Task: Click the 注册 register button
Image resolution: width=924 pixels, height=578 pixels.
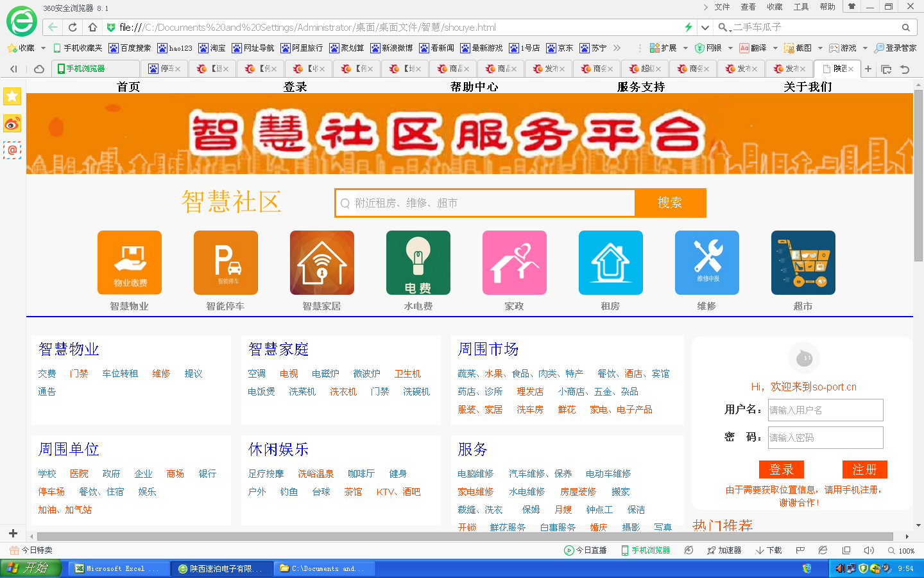Action: click(x=865, y=469)
